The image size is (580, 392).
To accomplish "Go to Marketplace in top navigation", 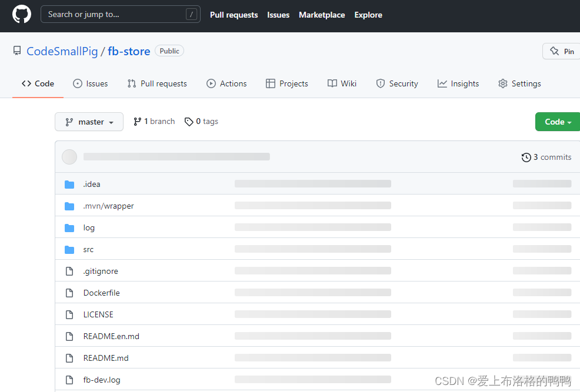I will click(322, 15).
